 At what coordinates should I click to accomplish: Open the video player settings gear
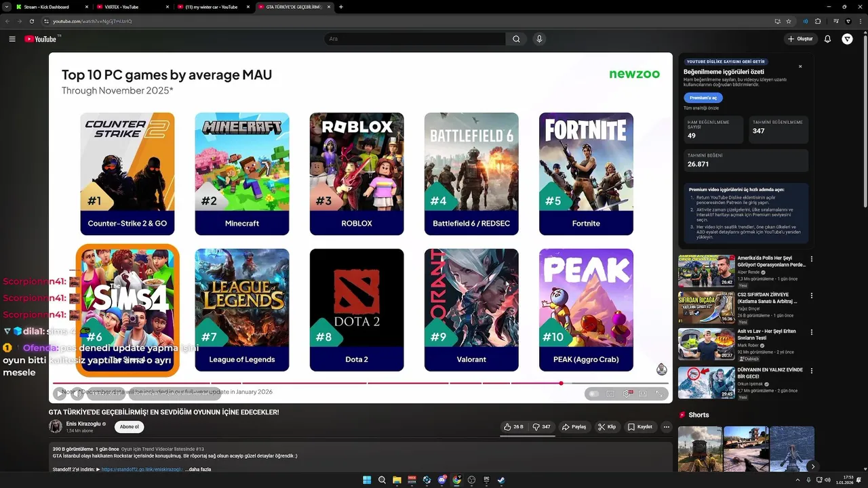(627, 394)
